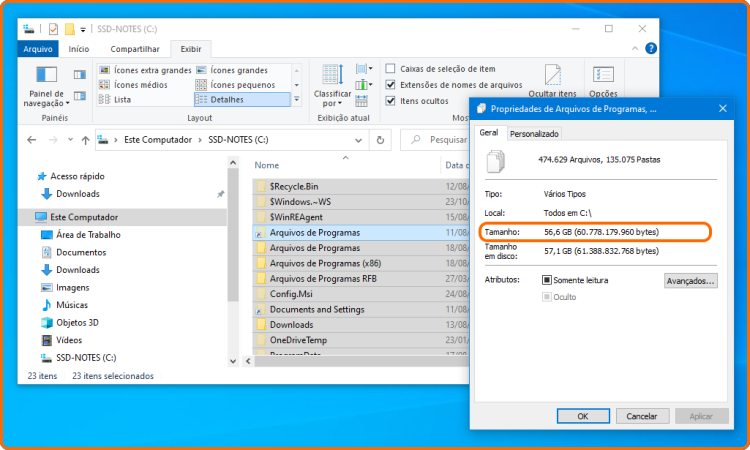This screenshot has height=450, width=750.
Task: Toggle Extensões de nomes de arquivos checkbox
Action: tap(390, 85)
